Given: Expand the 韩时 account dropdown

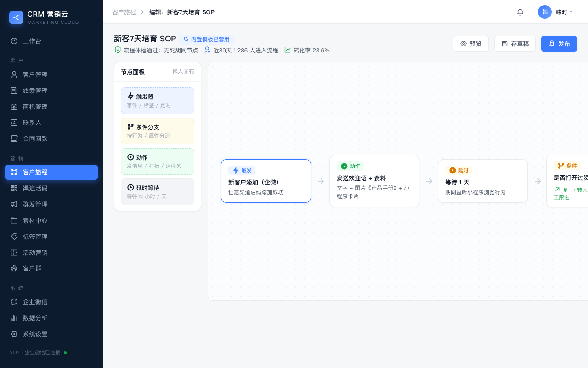Looking at the screenshot, I should [565, 12].
